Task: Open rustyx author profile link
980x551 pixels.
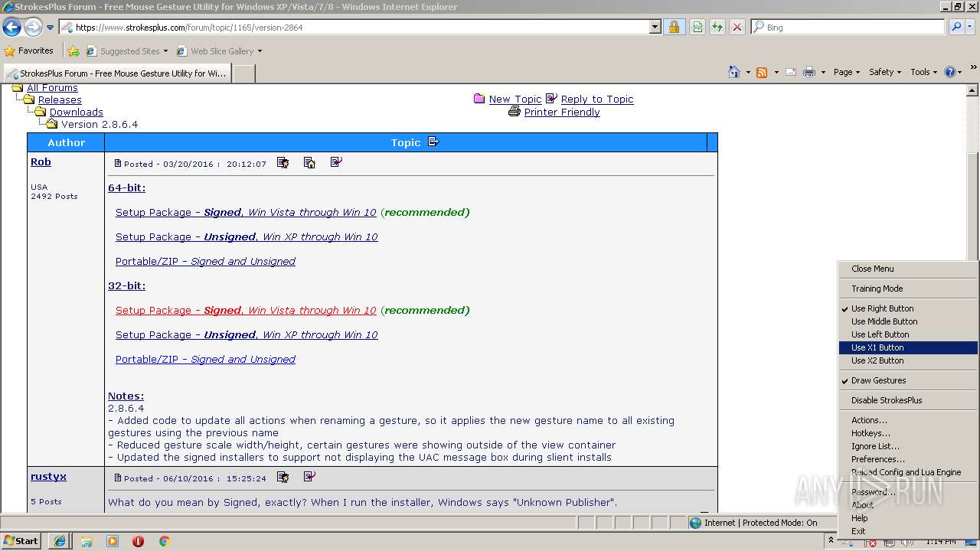Action: coord(48,476)
